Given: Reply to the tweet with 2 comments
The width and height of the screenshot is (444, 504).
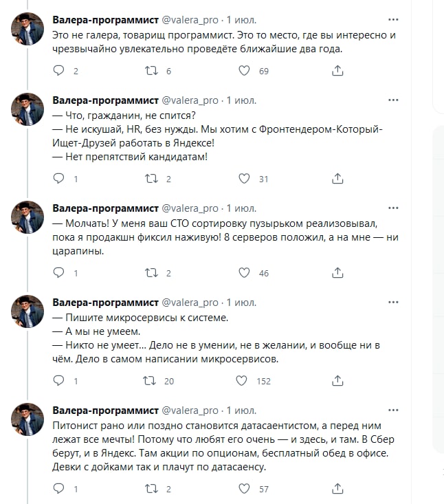Looking at the screenshot, I should point(59,71).
